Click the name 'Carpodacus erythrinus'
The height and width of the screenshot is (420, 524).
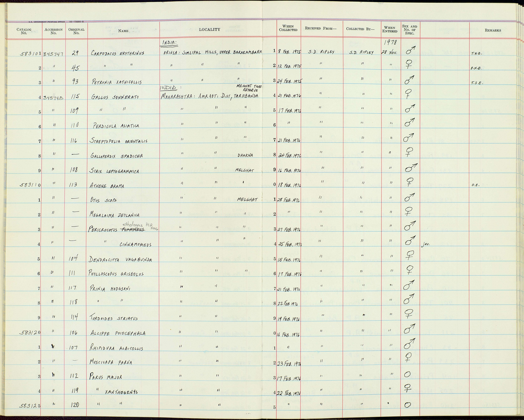(117, 53)
